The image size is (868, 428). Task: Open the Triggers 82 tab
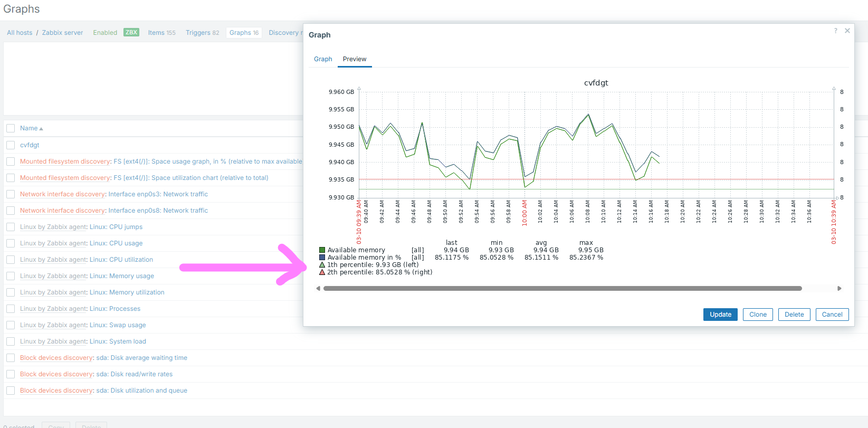[x=202, y=33]
